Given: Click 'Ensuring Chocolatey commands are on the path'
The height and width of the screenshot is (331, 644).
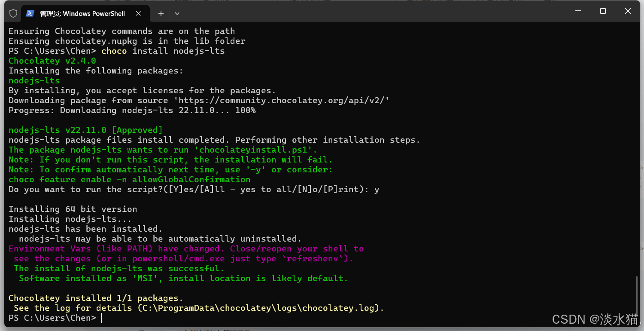Looking at the screenshot, I should (x=122, y=31).
